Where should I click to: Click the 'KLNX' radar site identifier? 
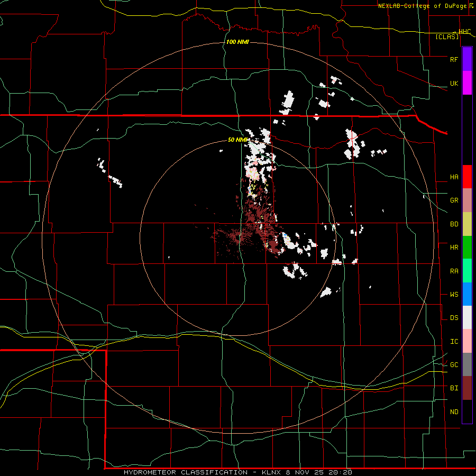point(272,472)
